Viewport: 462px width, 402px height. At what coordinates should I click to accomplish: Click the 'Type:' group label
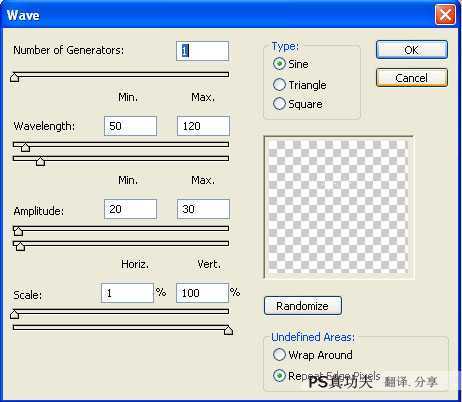(285, 46)
